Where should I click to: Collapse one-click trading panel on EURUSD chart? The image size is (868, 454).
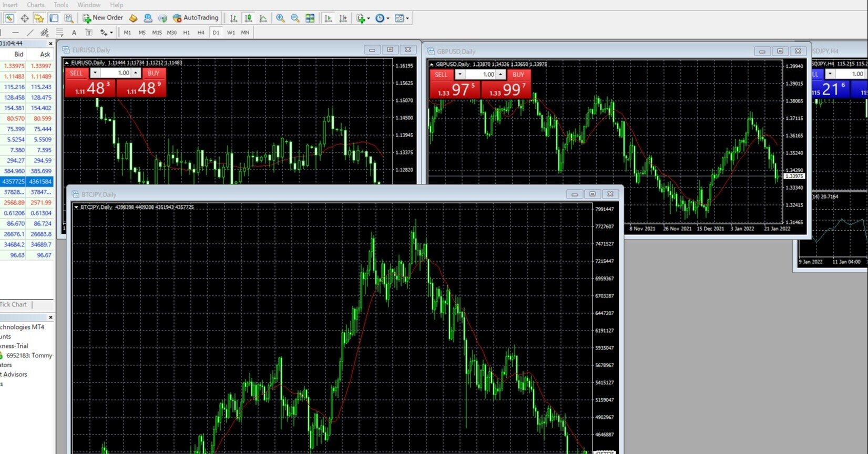[x=67, y=63]
